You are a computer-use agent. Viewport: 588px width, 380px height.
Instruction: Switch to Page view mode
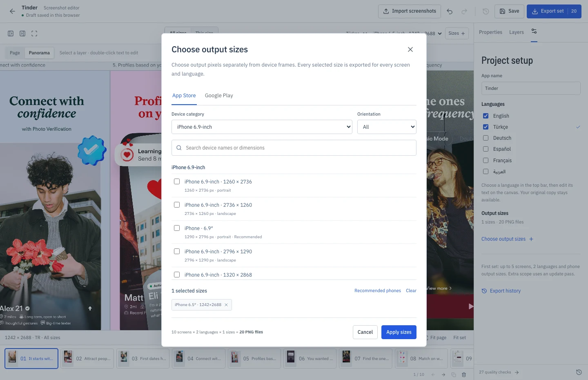click(15, 53)
